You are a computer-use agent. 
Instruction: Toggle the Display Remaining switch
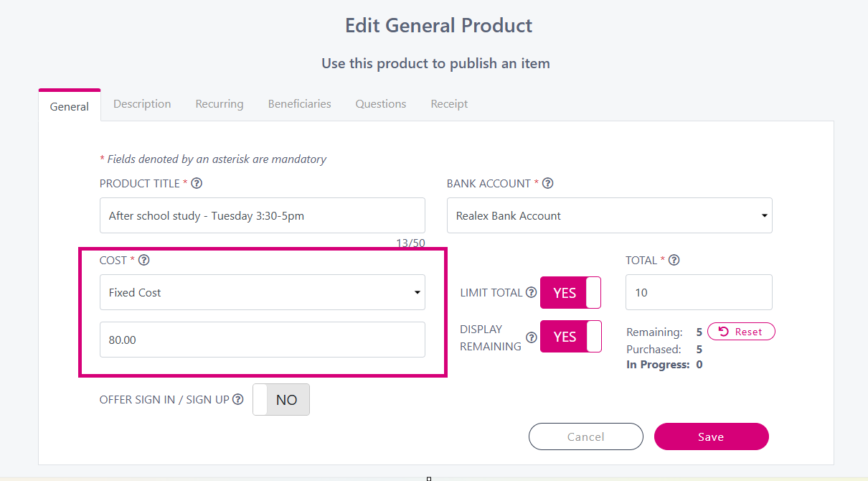570,337
